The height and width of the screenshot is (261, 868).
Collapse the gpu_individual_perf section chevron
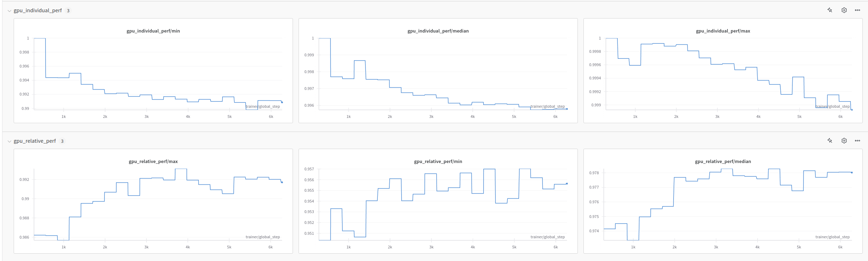click(9, 11)
